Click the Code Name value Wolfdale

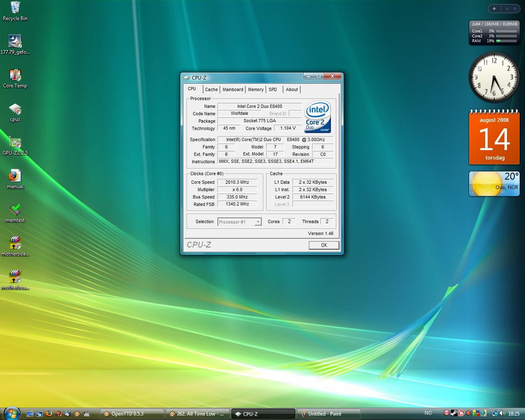[239, 113]
